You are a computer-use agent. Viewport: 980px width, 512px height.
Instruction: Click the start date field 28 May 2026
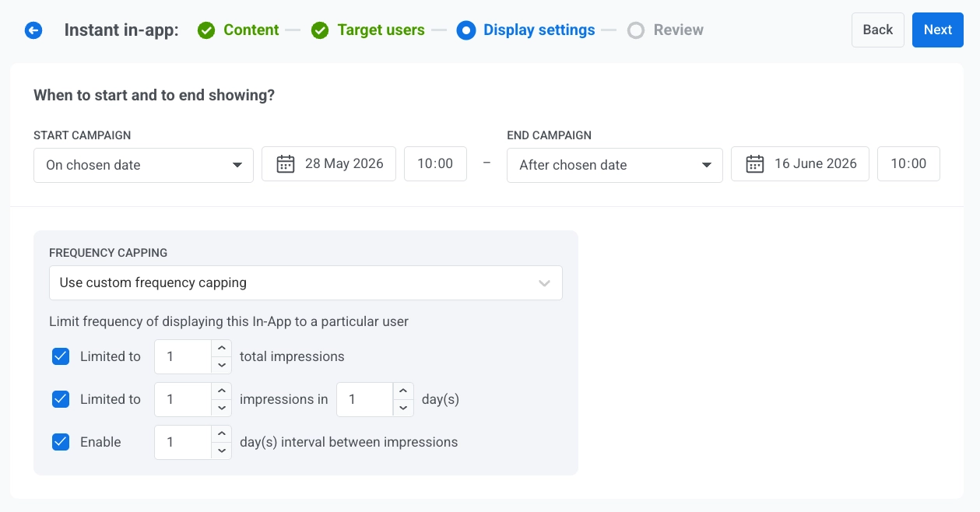(x=328, y=164)
